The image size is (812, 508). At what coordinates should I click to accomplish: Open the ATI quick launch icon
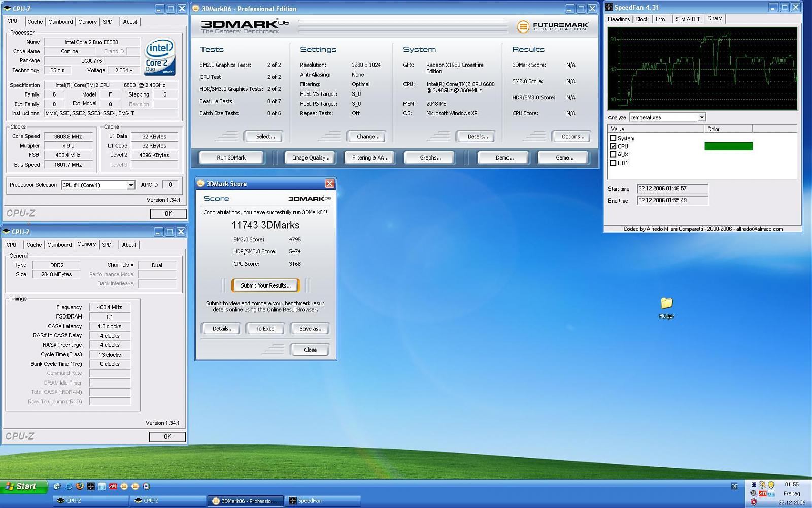tap(113, 486)
